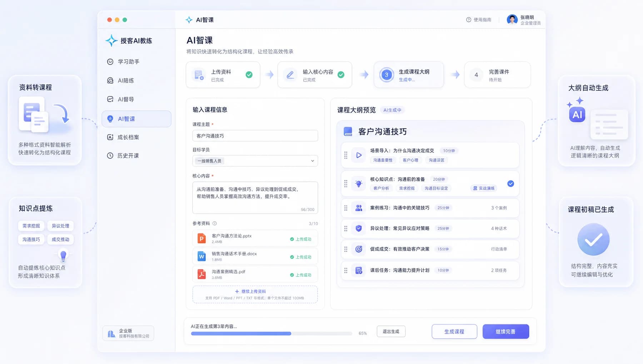Click the lightbulb icon of 核心知识点 section

(359, 184)
